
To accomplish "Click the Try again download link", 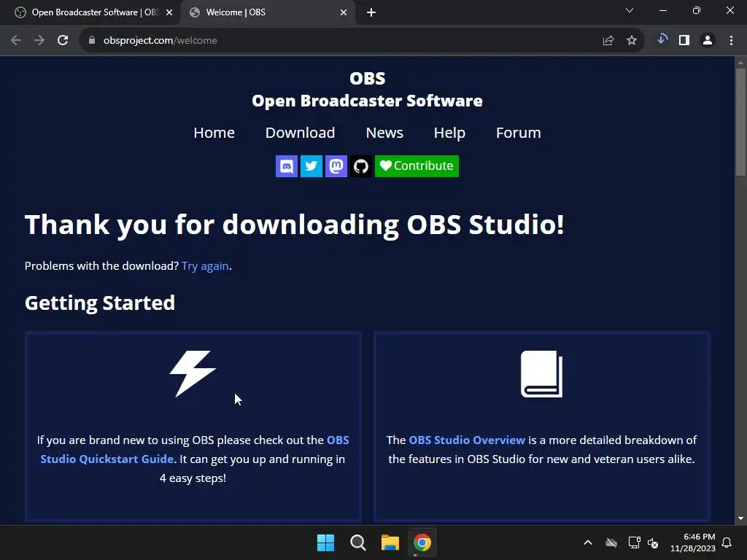I will tap(205, 265).
